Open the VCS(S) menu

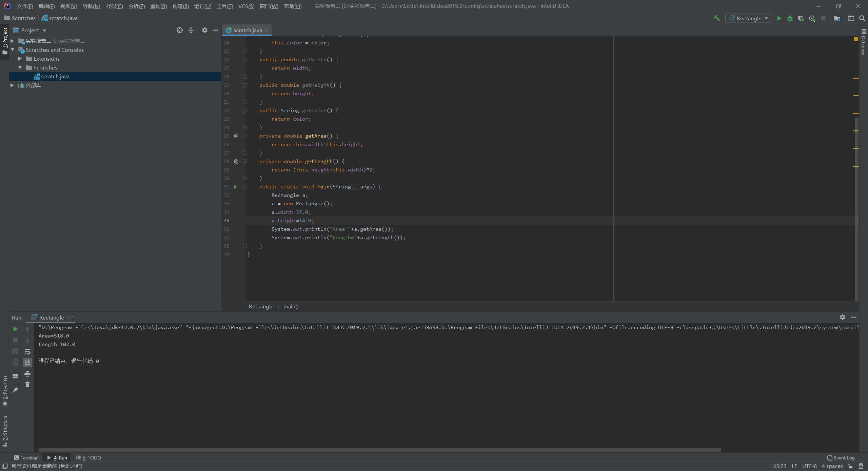click(x=246, y=6)
